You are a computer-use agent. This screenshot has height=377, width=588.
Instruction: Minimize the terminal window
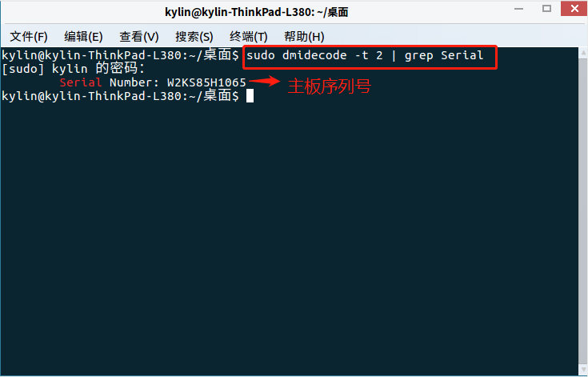tap(518, 9)
